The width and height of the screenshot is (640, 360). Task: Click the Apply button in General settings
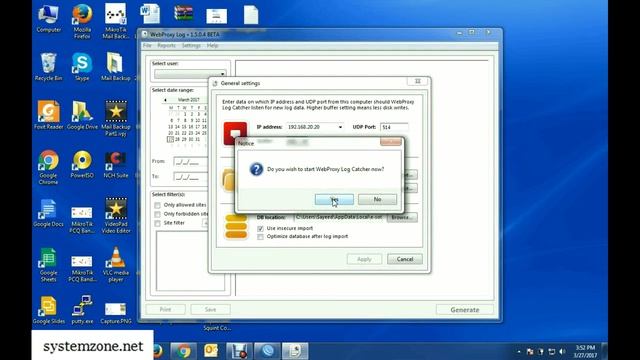click(x=364, y=259)
